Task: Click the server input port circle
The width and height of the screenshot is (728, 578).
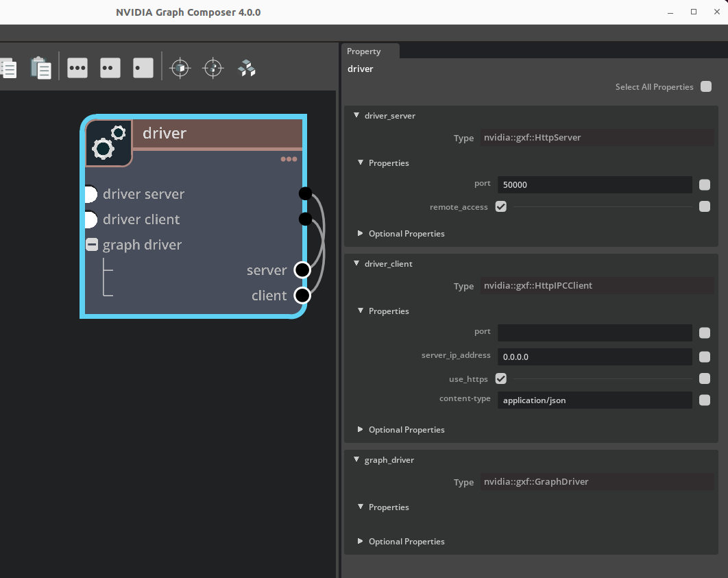Action: [302, 269]
